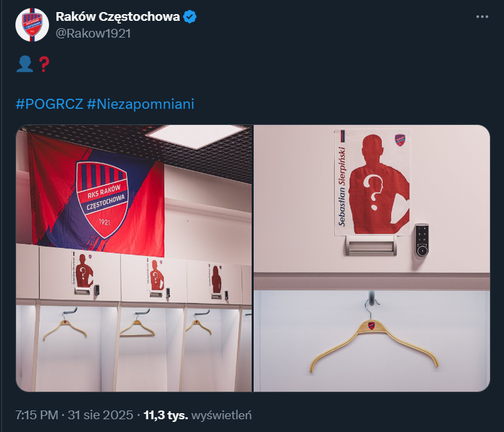View the 11,3 tys. wyświetleń count

198,415
